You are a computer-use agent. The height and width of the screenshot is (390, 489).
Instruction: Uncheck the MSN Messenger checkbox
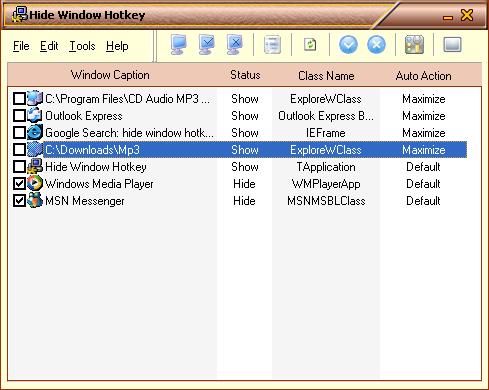(x=19, y=201)
